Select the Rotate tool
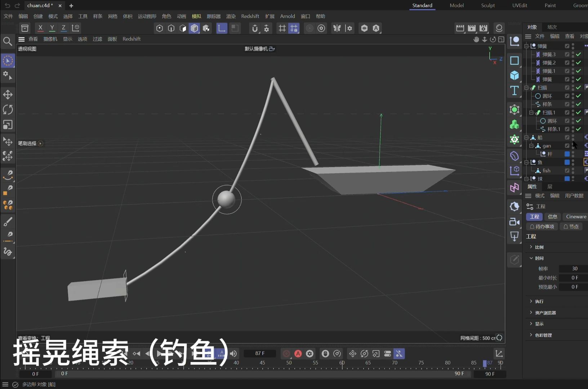The width and height of the screenshot is (588, 389). [8, 110]
